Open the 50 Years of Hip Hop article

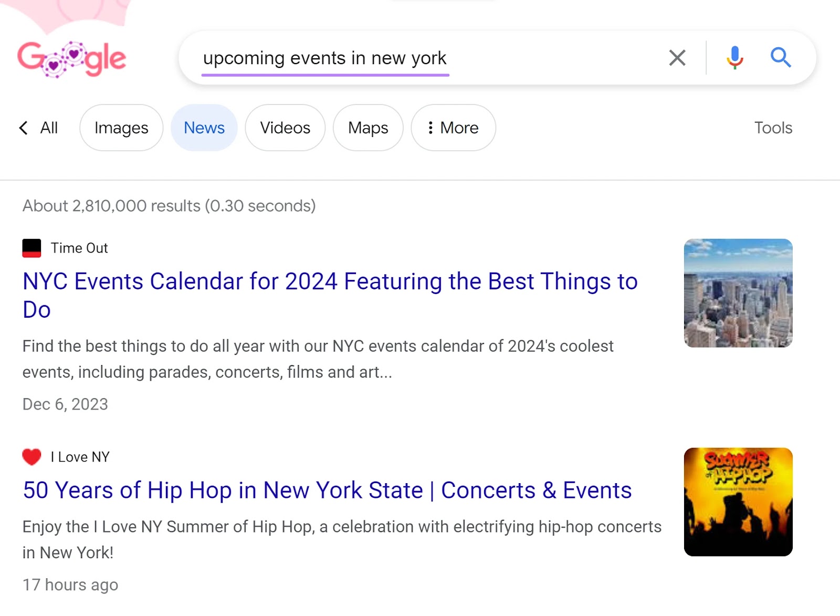[326, 490]
